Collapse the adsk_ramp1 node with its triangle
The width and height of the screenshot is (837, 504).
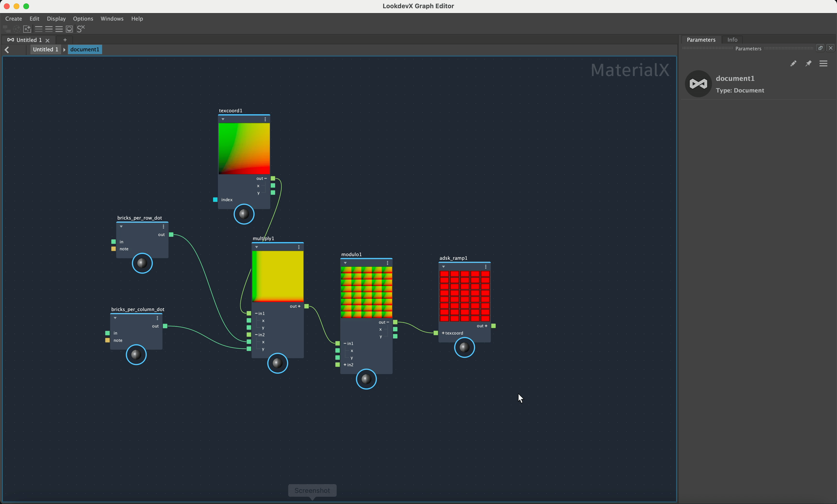tap(444, 267)
